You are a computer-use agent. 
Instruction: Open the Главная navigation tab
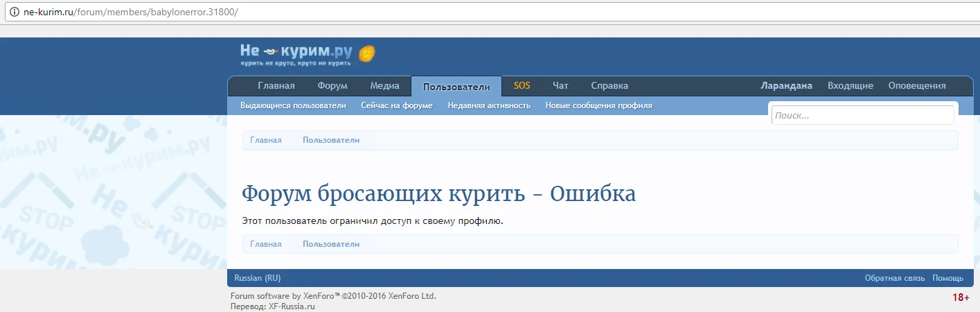tap(276, 86)
